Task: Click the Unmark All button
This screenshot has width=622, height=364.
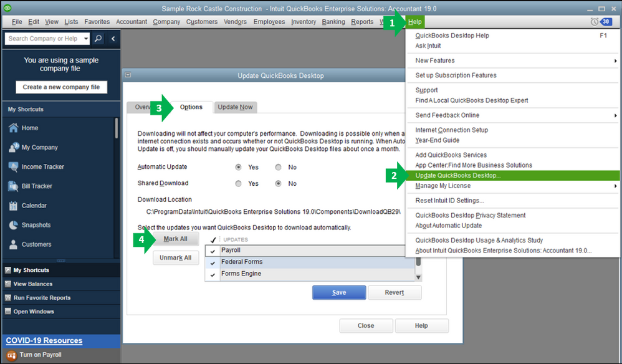Action: (175, 258)
